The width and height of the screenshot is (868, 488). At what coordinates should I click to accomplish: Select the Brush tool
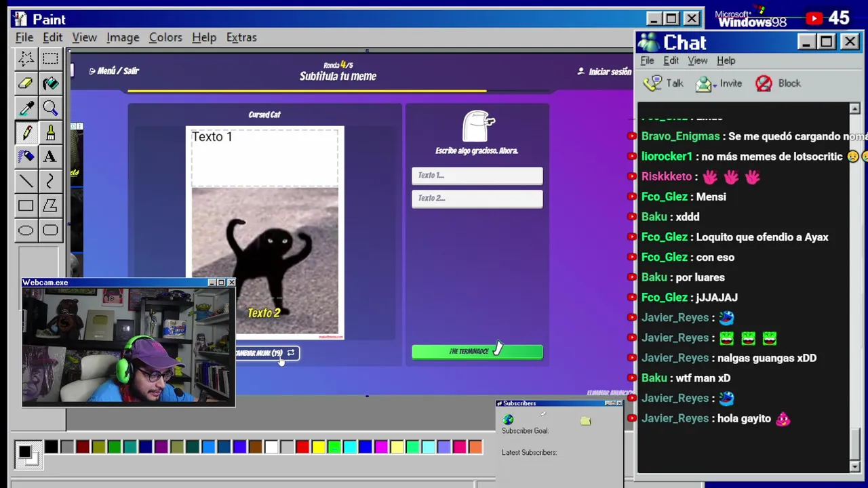tap(50, 132)
